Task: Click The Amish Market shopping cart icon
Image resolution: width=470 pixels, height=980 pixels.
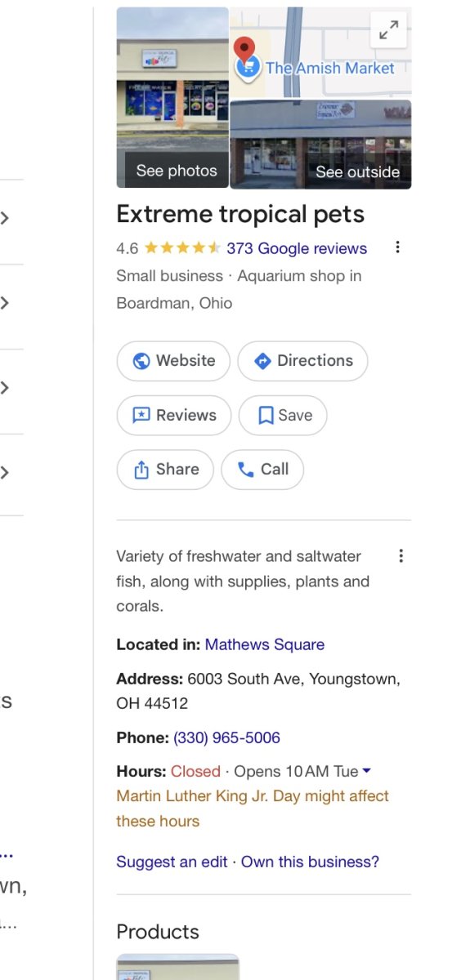Action: (x=248, y=68)
